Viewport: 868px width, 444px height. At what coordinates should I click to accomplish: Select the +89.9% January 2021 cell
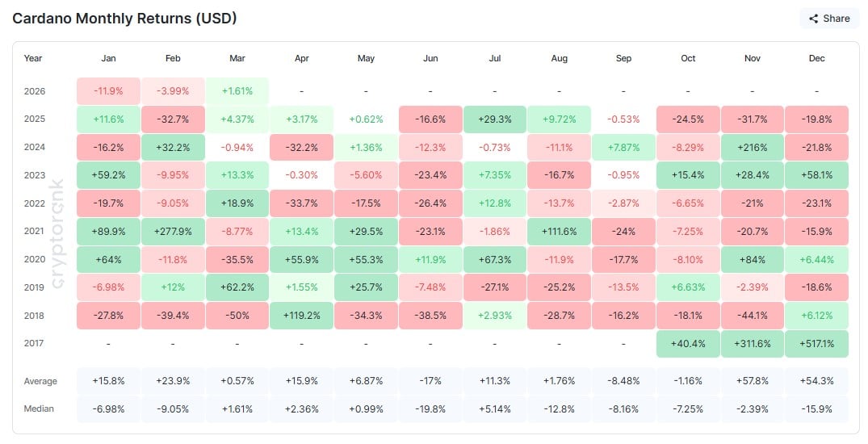tap(109, 231)
